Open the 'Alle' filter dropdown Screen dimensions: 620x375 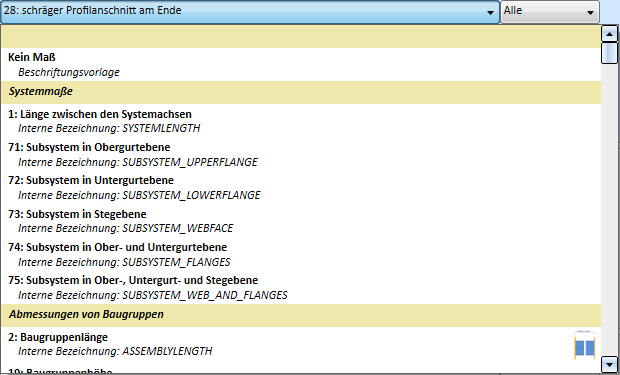(550, 11)
